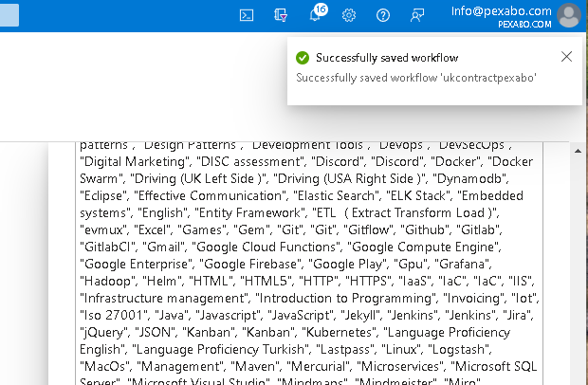Click the "evmux" entry

[x=104, y=229]
